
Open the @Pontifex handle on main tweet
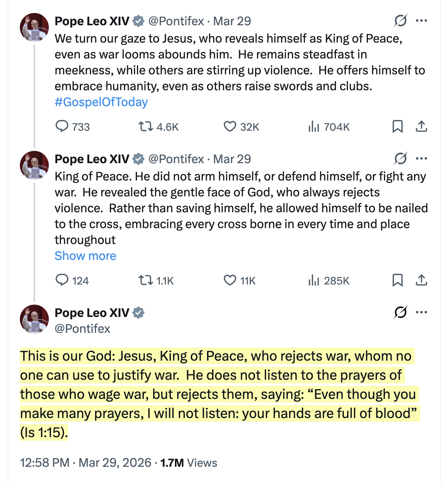[82, 329]
